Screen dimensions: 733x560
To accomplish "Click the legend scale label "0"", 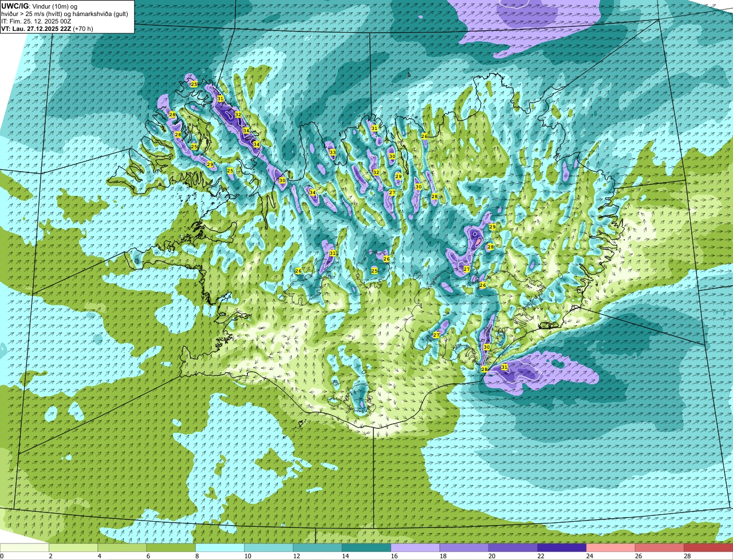I will 2,556.
